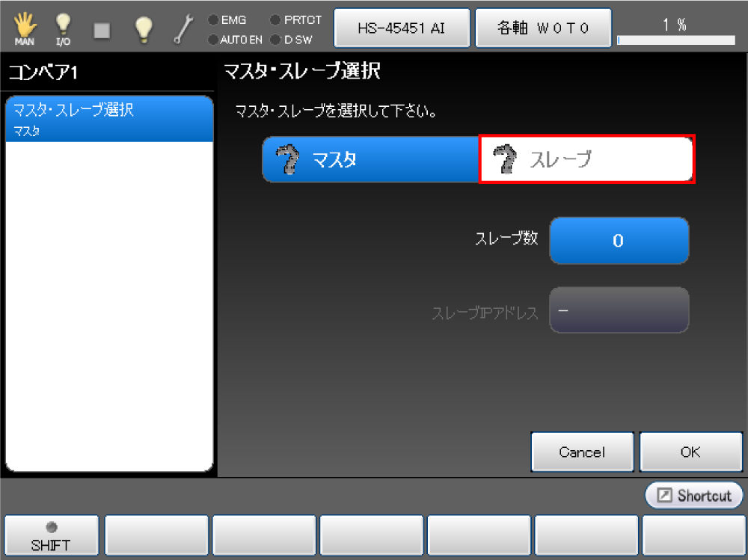Select the マスタ option
Viewport: 748px width, 560px height.
(x=370, y=159)
